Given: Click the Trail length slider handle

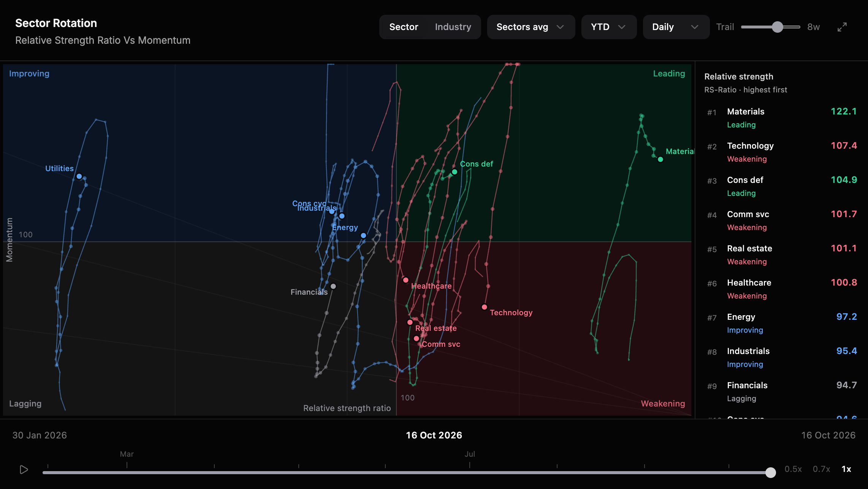Looking at the screenshot, I should pos(778,27).
